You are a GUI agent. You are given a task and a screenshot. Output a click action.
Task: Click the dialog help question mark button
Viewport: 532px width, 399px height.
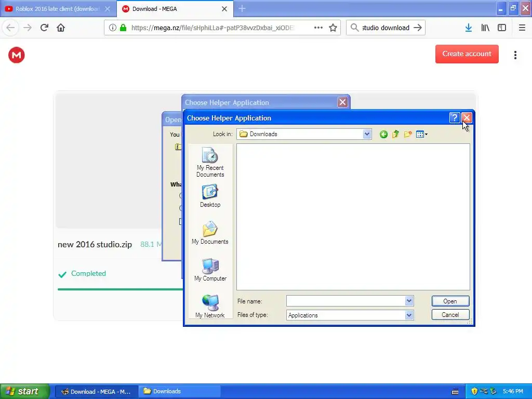pos(454,118)
